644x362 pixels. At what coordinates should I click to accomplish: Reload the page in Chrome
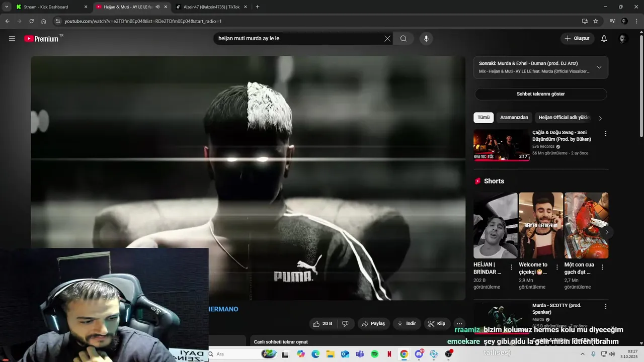coord(31,21)
